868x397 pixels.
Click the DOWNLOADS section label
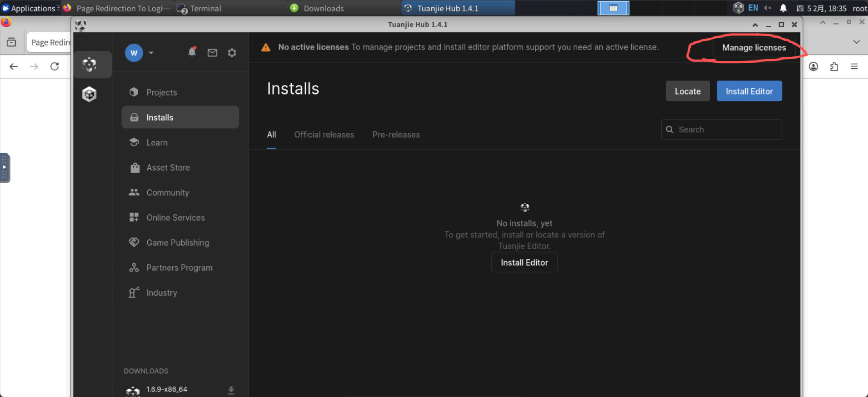[146, 371]
